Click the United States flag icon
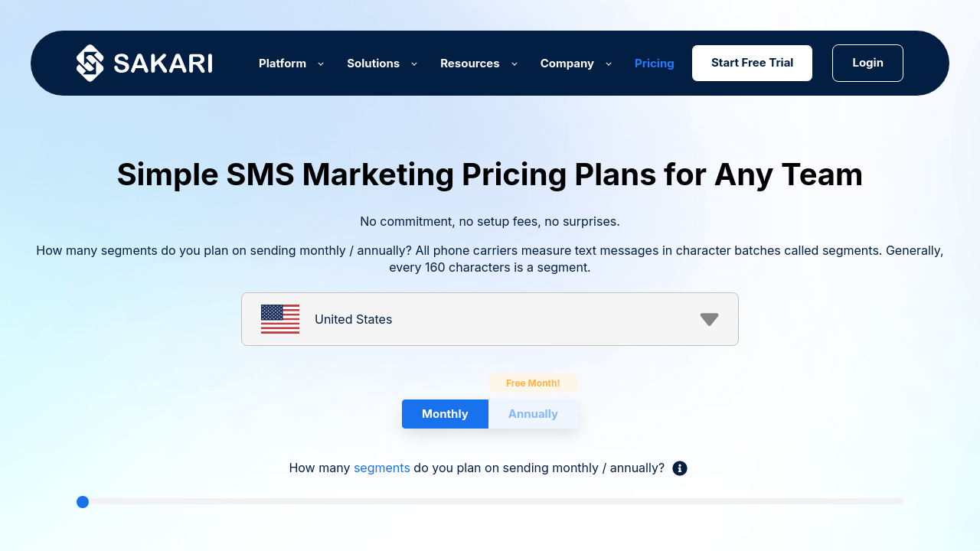The image size is (980, 551). tap(280, 319)
